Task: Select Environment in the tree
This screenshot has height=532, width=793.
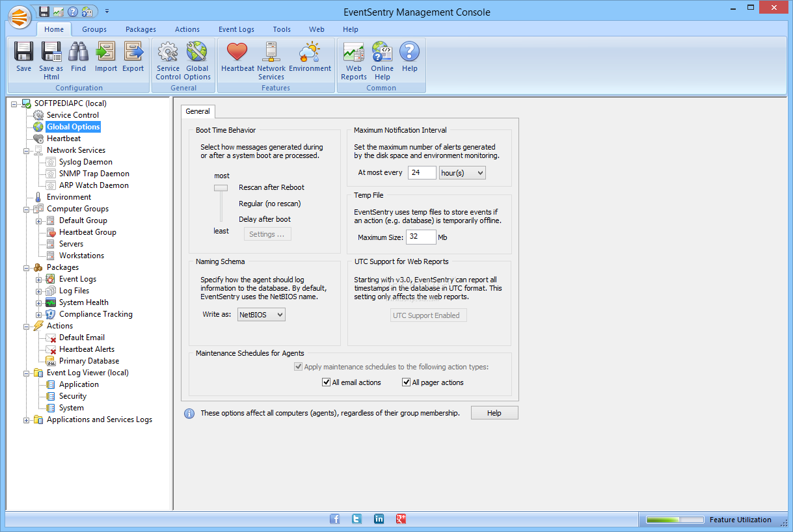Action: point(68,197)
